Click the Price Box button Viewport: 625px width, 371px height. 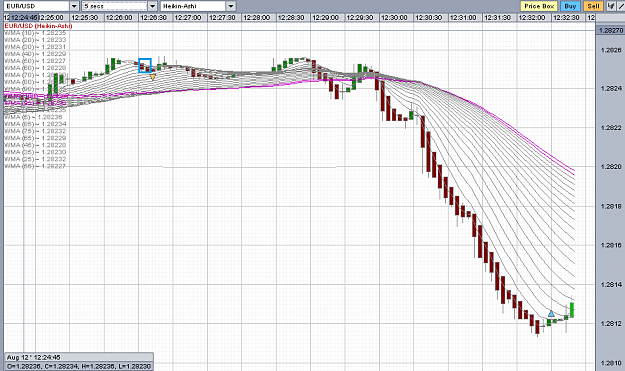click(539, 6)
